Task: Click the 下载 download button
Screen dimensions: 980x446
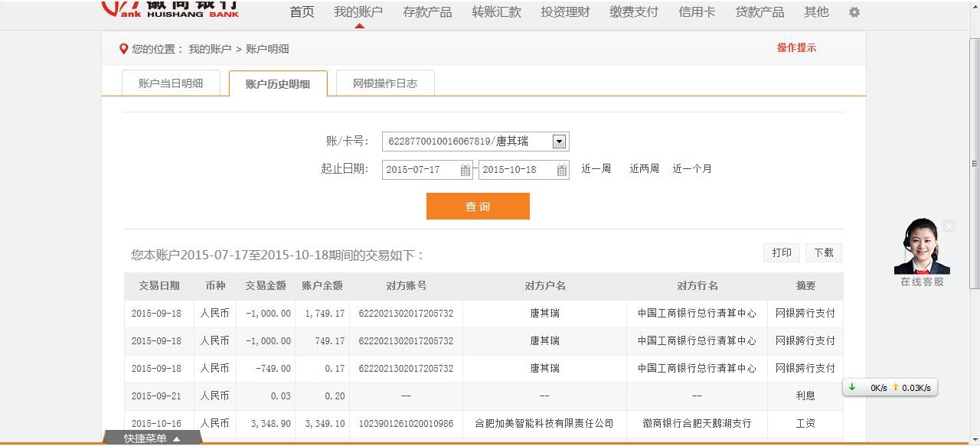Action: click(824, 252)
